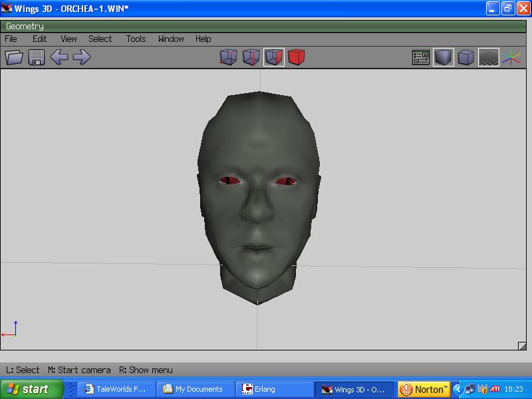Select vertex selection mode cube
The height and width of the screenshot is (399, 532).
(x=228, y=58)
